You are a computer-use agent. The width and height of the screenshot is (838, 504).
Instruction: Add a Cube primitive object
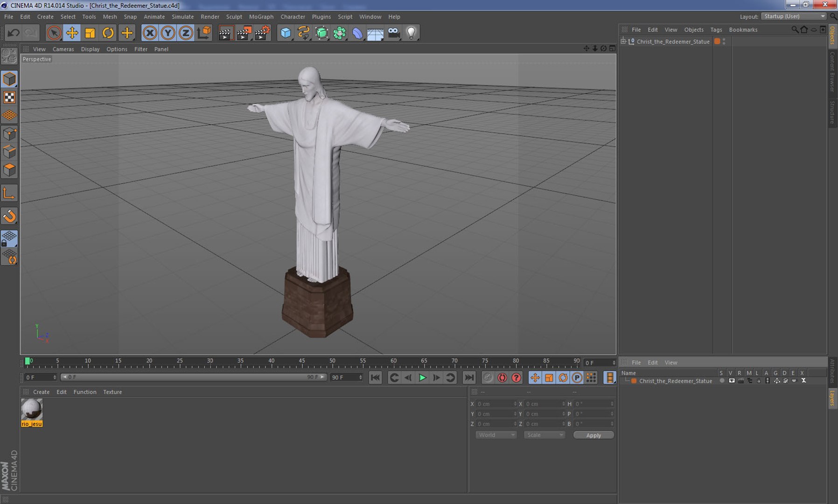point(286,33)
